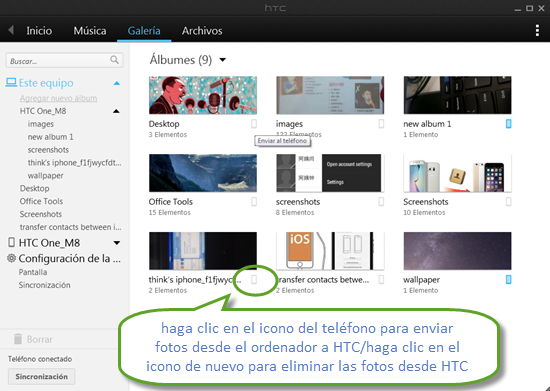Switch to the Música tab
The width and height of the screenshot is (550, 391).
point(90,31)
